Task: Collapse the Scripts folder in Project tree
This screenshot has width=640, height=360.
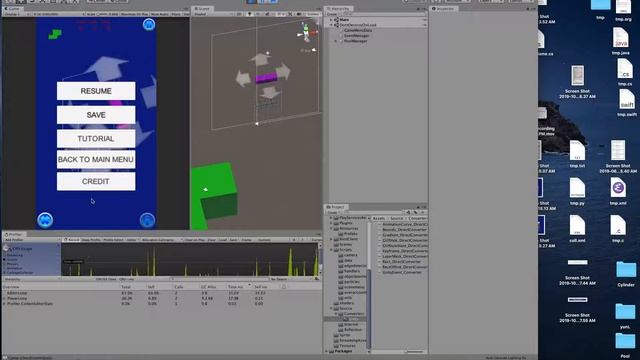Action: click(331, 249)
